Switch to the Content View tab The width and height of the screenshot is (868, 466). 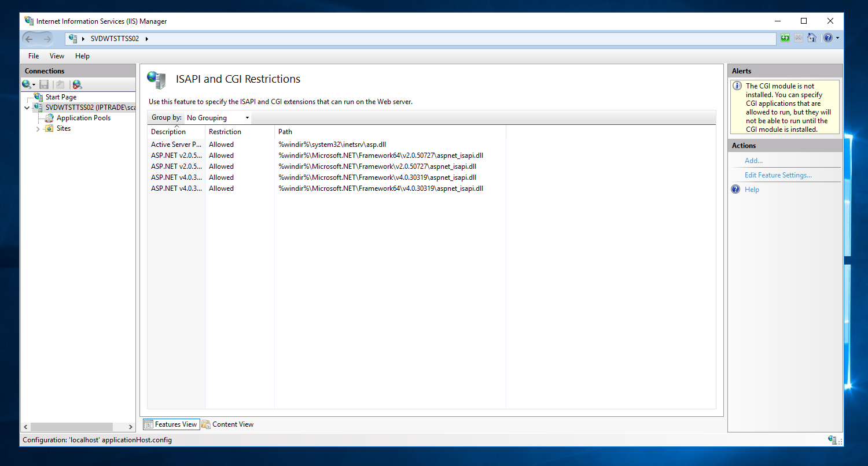pos(228,424)
